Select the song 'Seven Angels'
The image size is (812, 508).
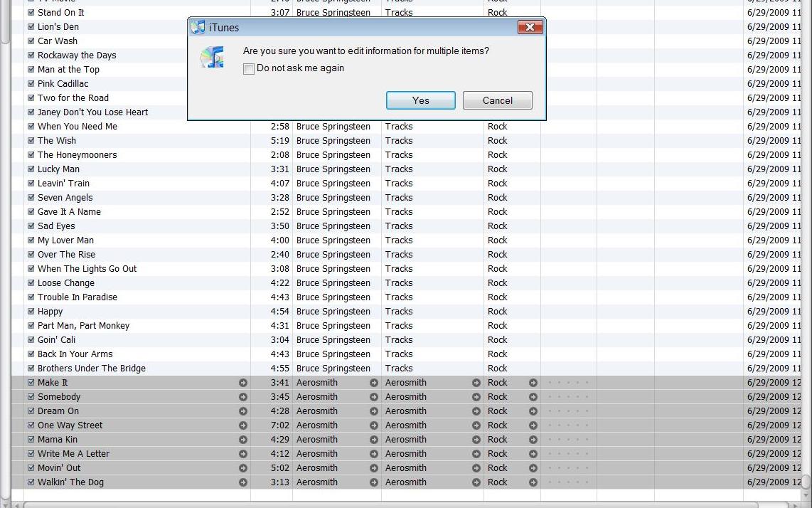65,198
